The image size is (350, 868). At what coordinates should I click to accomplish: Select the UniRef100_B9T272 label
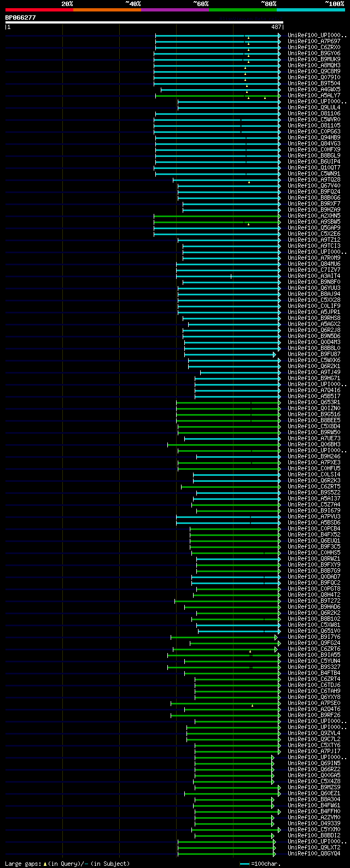[314, 601]
